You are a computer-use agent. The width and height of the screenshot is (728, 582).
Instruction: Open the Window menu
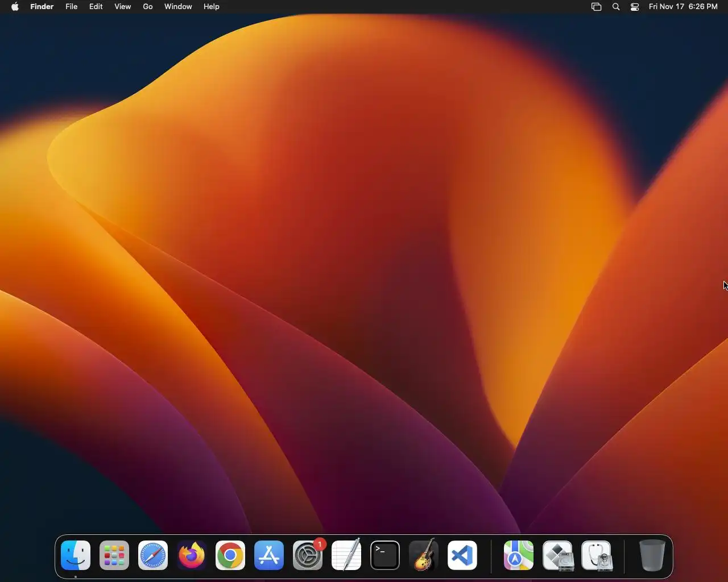[178, 7]
